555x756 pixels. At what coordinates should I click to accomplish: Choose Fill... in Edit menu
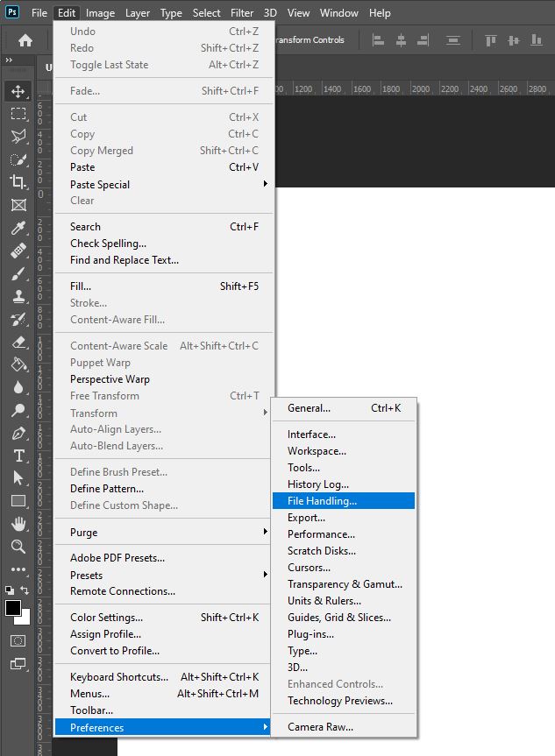(164, 286)
